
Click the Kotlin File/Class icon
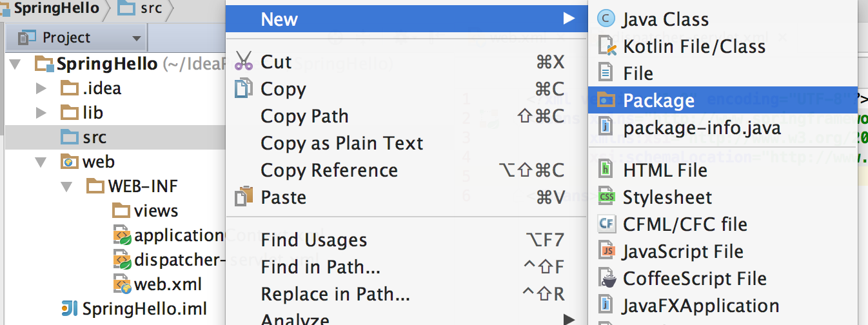(607, 46)
